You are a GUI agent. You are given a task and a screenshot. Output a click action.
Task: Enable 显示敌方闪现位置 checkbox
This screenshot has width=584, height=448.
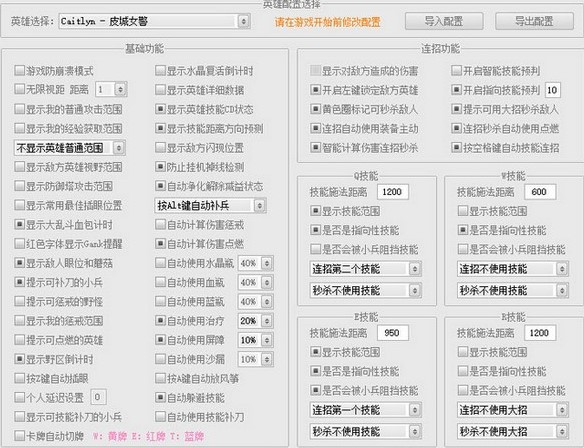pos(160,147)
